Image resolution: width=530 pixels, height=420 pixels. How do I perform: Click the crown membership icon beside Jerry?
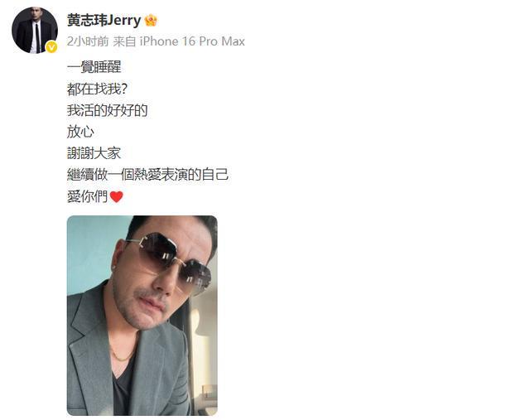[x=151, y=21]
